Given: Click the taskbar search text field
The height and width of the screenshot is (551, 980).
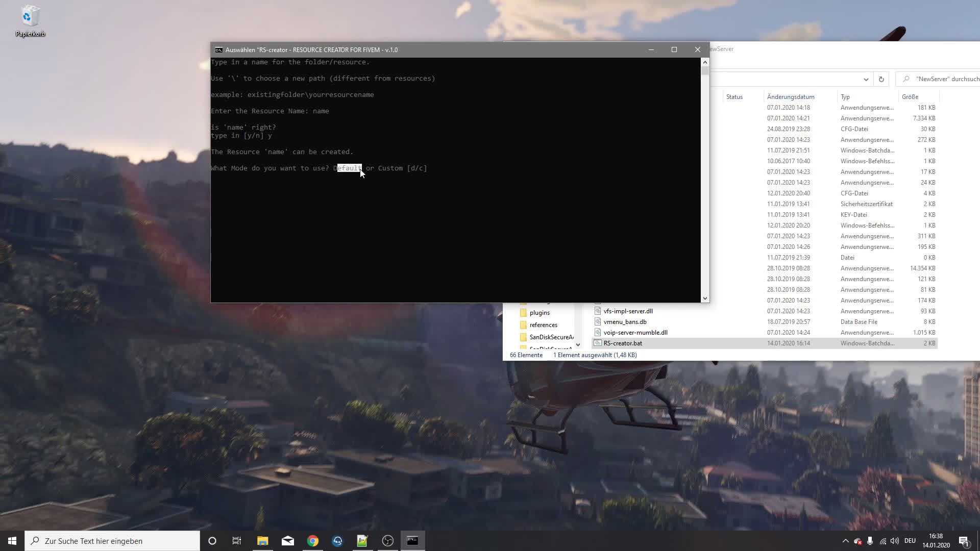Looking at the screenshot, I should 112,541.
